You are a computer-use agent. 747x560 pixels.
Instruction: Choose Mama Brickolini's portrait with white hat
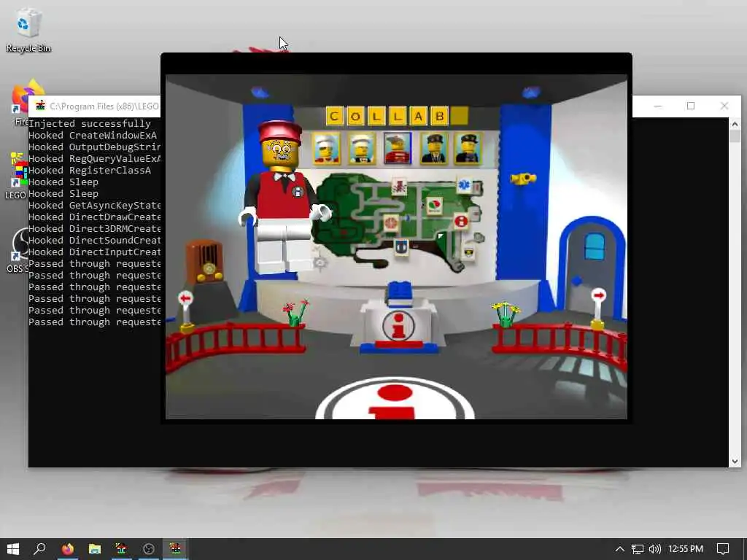point(326,149)
